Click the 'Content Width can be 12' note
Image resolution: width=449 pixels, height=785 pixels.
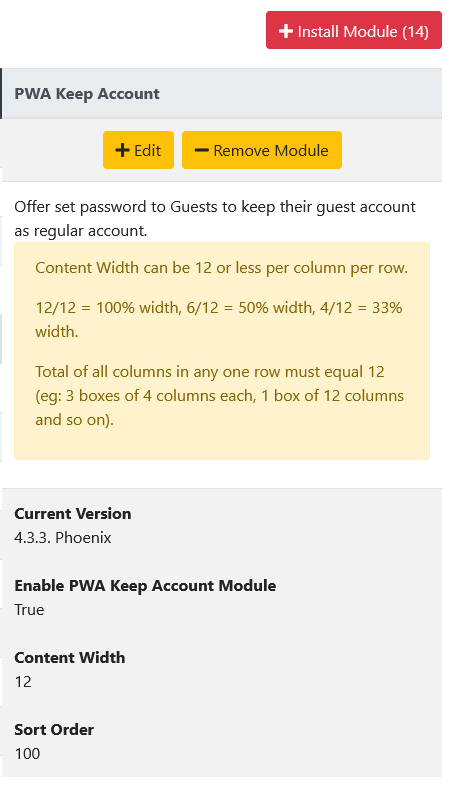pos(221,268)
